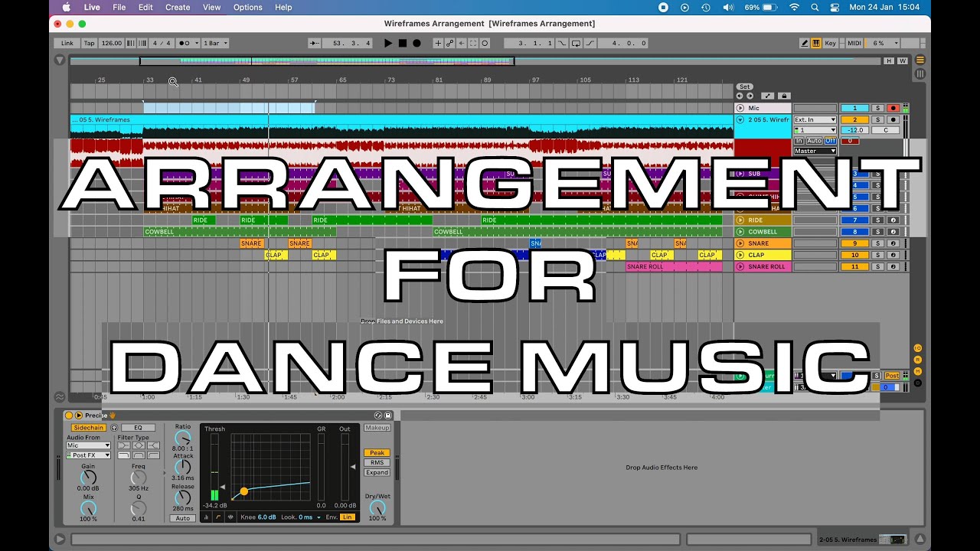Collapse the 2 05 5. Wirefr track
Screen dimensions: 980x551
click(740, 120)
